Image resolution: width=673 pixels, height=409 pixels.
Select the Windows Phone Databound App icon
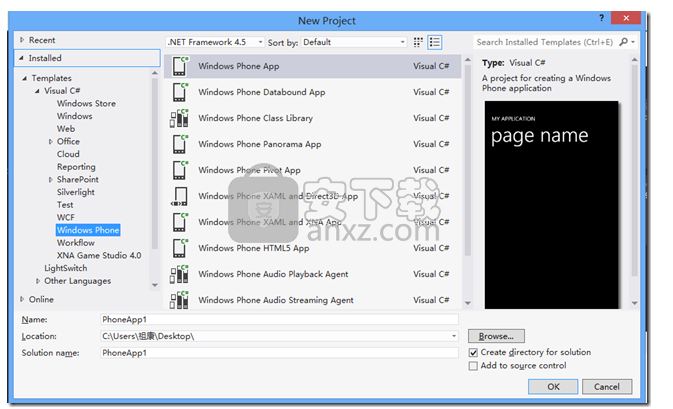point(179,92)
